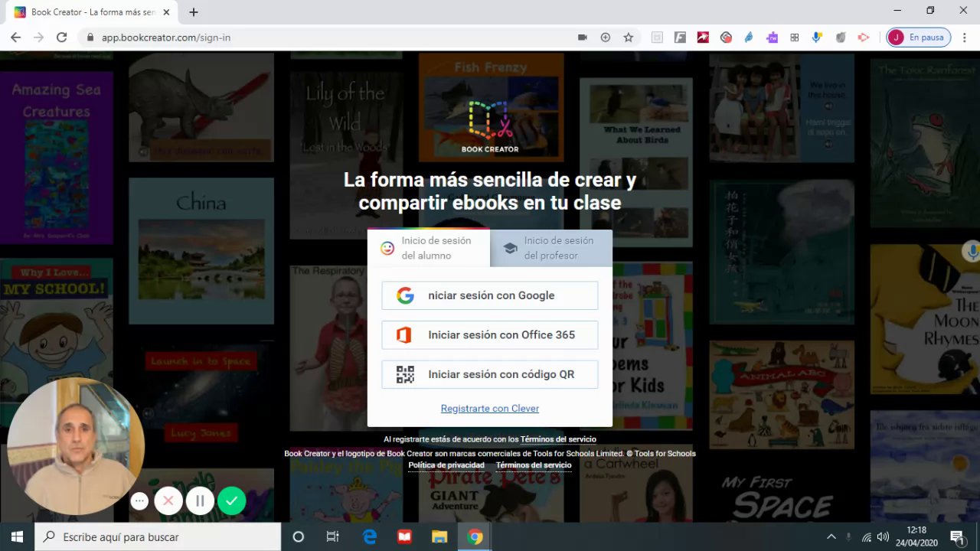980x551 pixels.
Task: Show hidden system tray icons
Action: click(831, 536)
